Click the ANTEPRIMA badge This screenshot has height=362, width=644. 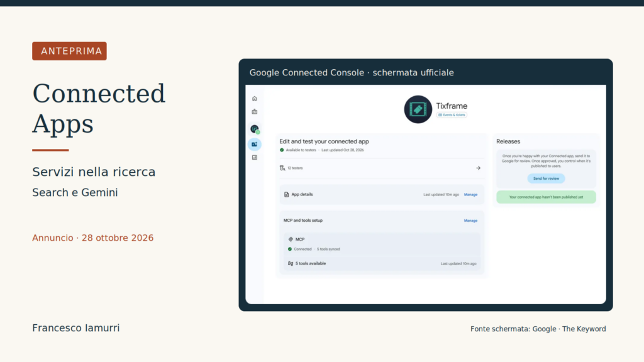(x=69, y=51)
